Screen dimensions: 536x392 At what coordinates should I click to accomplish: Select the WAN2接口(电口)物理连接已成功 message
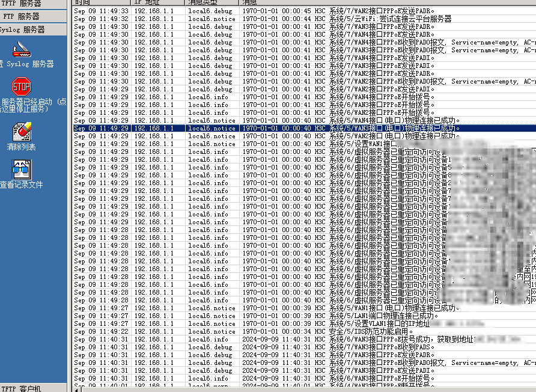[394, 136]
